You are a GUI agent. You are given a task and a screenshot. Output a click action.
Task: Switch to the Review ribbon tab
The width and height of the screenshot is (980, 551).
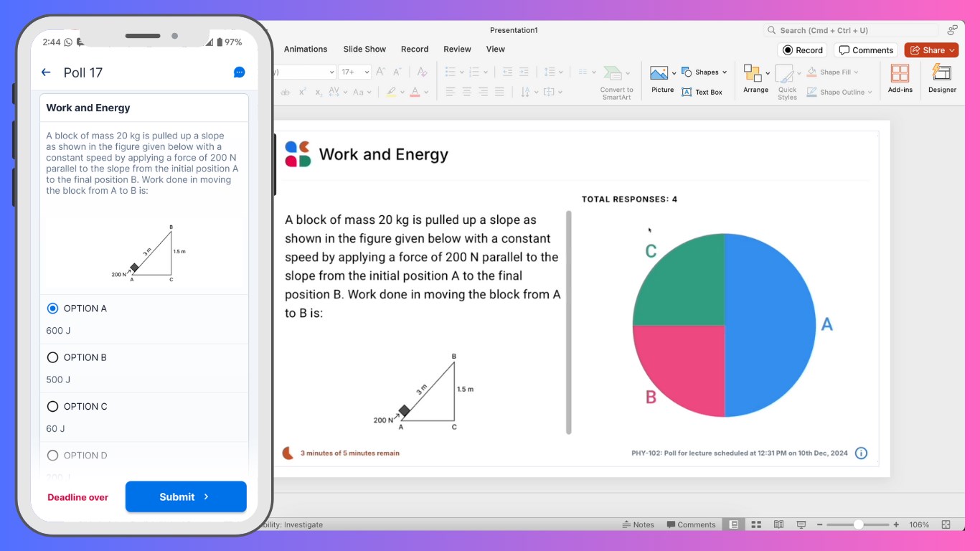tap(457, 50)
